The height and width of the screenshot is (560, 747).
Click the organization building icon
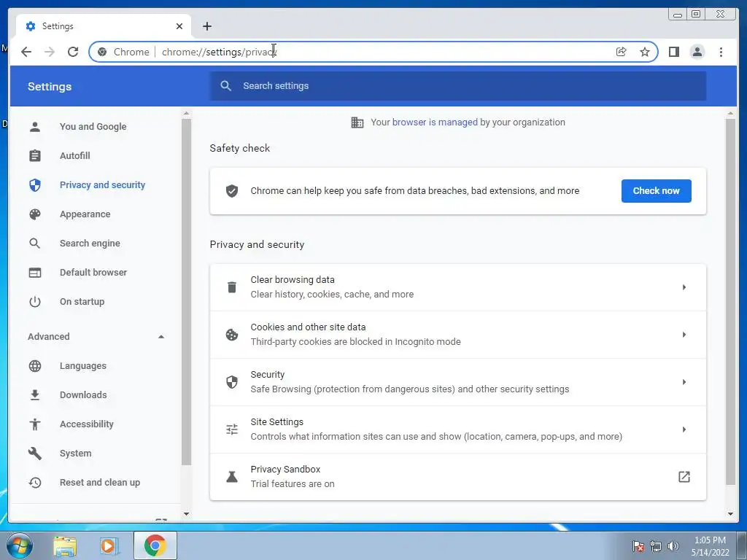pyautogui.click(x=357, y=122)
